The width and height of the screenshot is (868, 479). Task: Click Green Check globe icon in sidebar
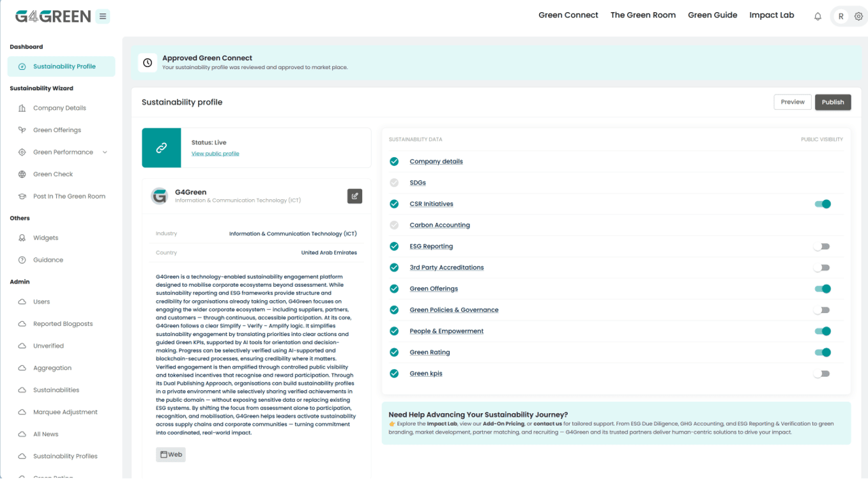click(22, 174)
